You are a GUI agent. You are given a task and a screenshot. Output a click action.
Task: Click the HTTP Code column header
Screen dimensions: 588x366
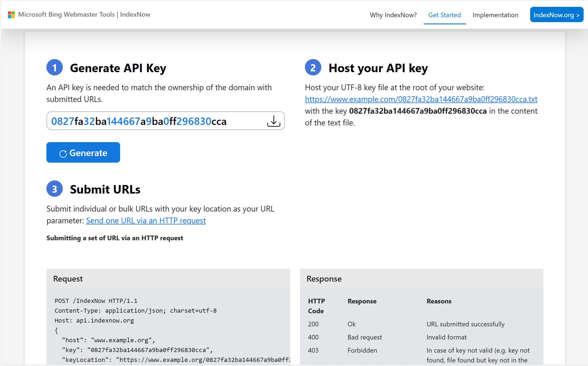tap(316, 306)
